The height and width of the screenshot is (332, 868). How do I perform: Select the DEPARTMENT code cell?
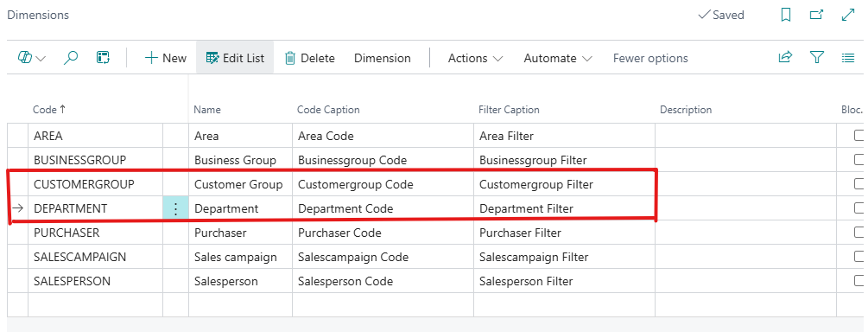tap(95, 208)
